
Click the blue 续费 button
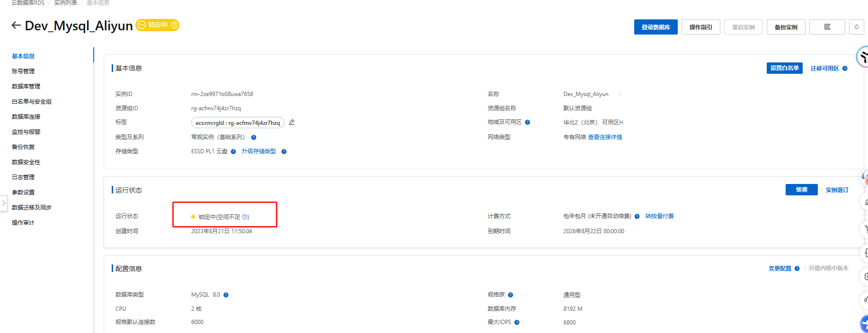click(801, 190)
